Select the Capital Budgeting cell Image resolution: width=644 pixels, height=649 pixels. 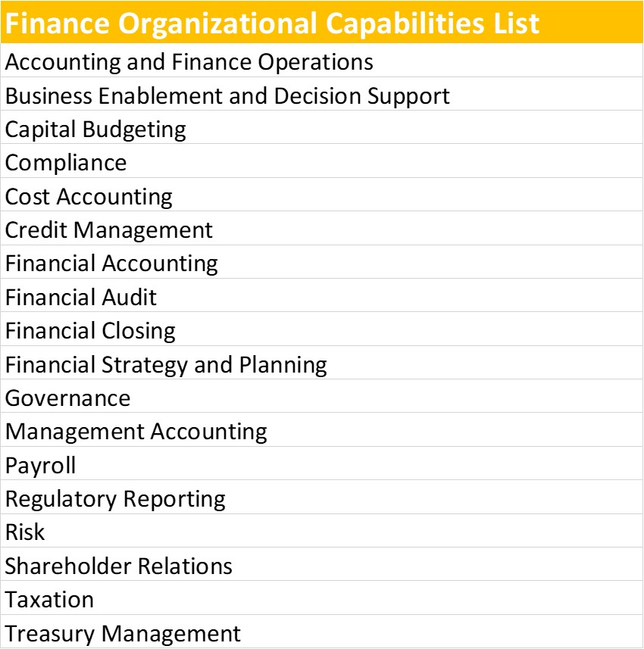(x=95, y=129)
